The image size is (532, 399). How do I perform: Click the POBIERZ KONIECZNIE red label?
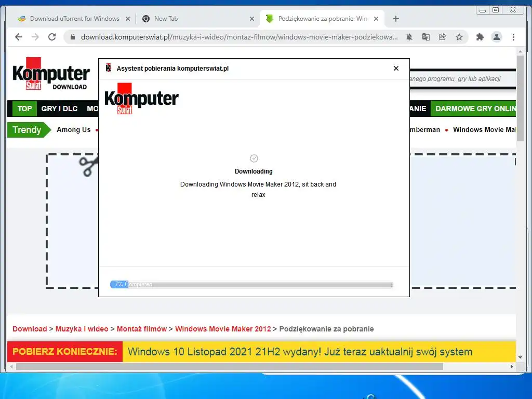click(x=65, y=352)
